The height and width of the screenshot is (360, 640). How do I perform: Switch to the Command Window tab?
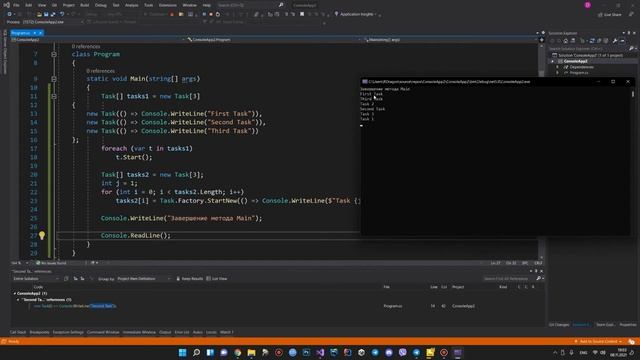[103, 332]
